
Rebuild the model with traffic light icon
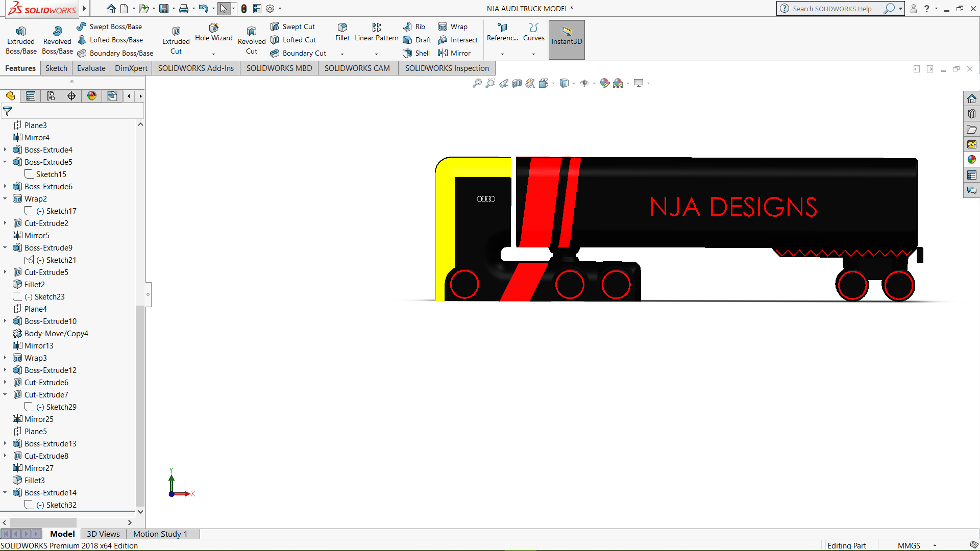(x=244, y=9)
